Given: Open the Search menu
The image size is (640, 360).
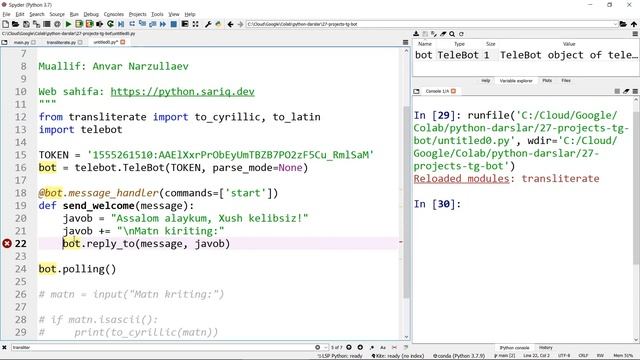Looking at the screenshot, I should click(37, 14).
